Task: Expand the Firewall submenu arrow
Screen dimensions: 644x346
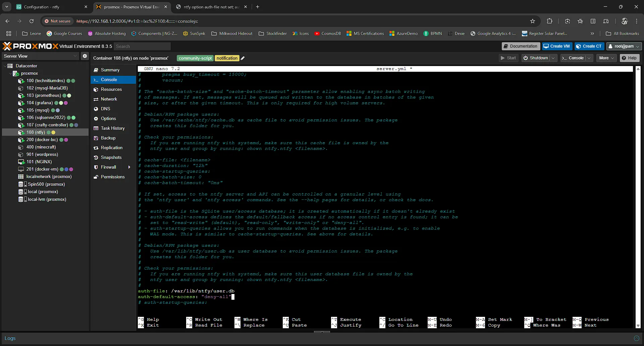Action: 129,167
